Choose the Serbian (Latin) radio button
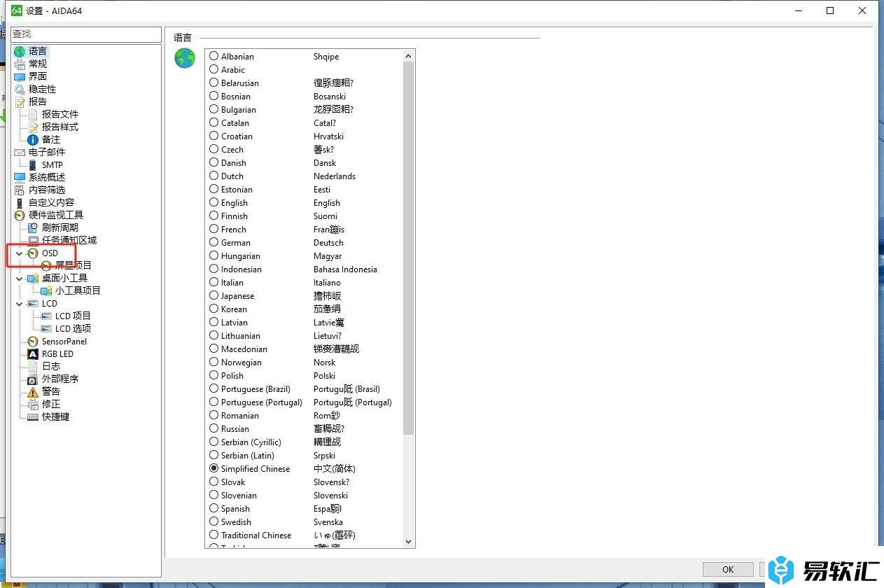This screenshot has height=588, width=884. pos(214,455)
